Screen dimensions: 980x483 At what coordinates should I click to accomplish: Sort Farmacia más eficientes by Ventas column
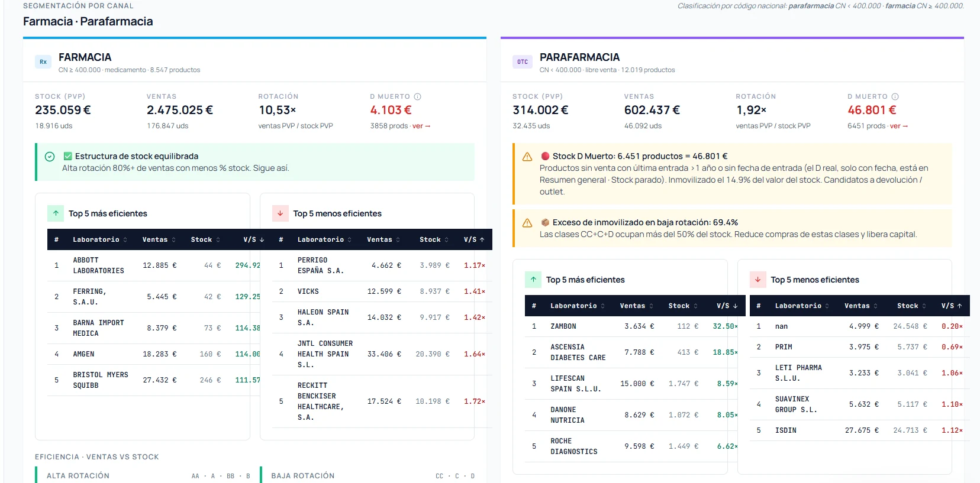coord(159,239)
